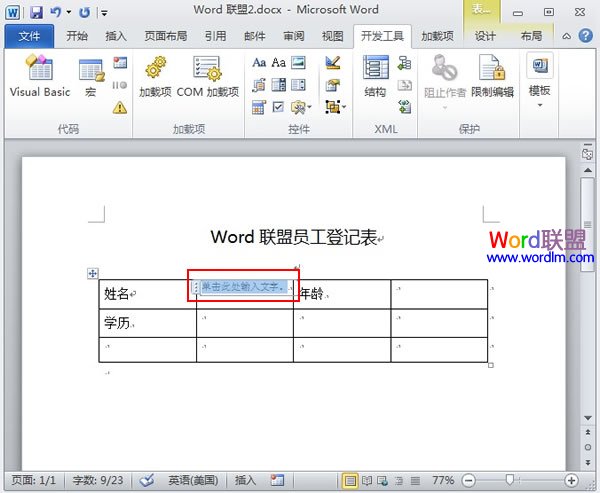The image size is (600, 493).
Task: Click the 姓名 table cell
Action: (x=148, y=294)
